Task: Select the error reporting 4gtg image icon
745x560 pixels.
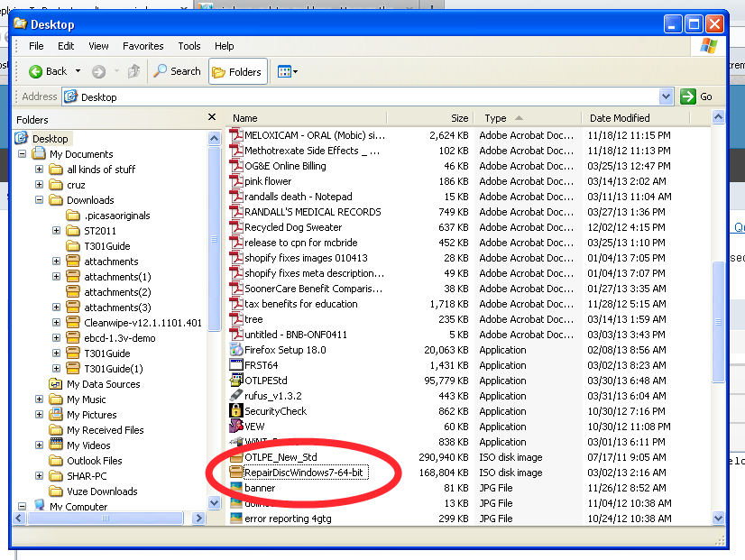Action: coord(236,519)
